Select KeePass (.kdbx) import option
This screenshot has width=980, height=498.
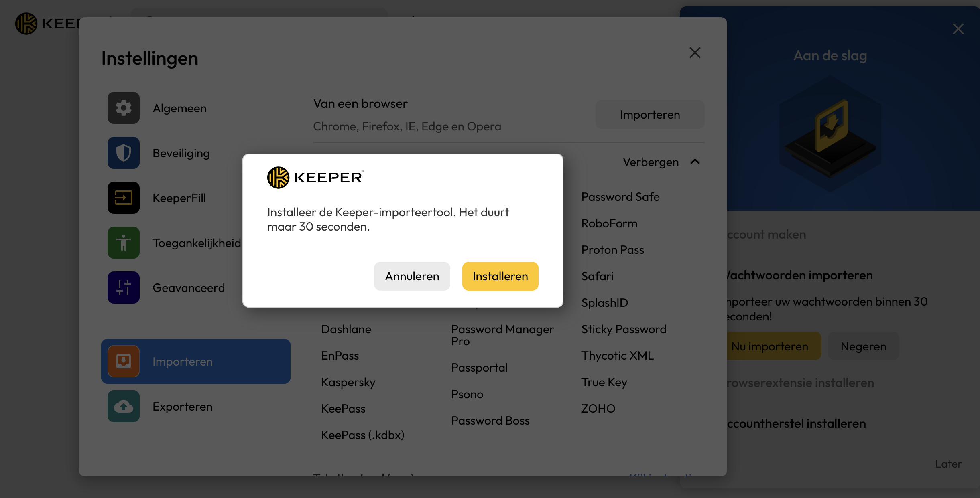tap(362, 435)
